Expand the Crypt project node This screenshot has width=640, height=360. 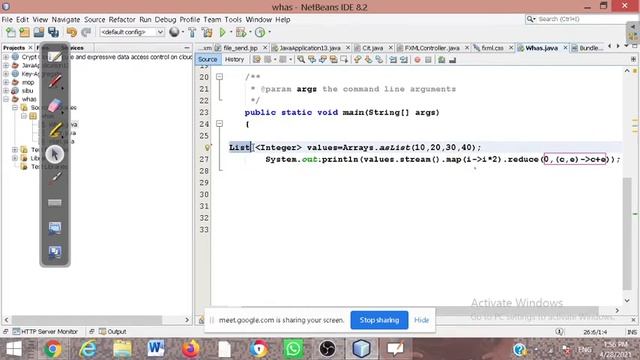coord(6,57)
